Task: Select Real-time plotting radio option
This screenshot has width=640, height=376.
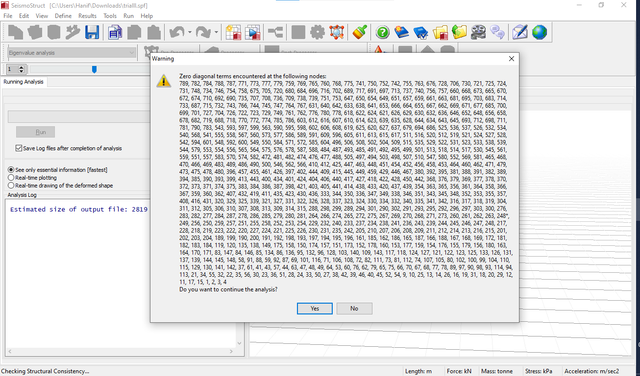Action: coord(11,178)
